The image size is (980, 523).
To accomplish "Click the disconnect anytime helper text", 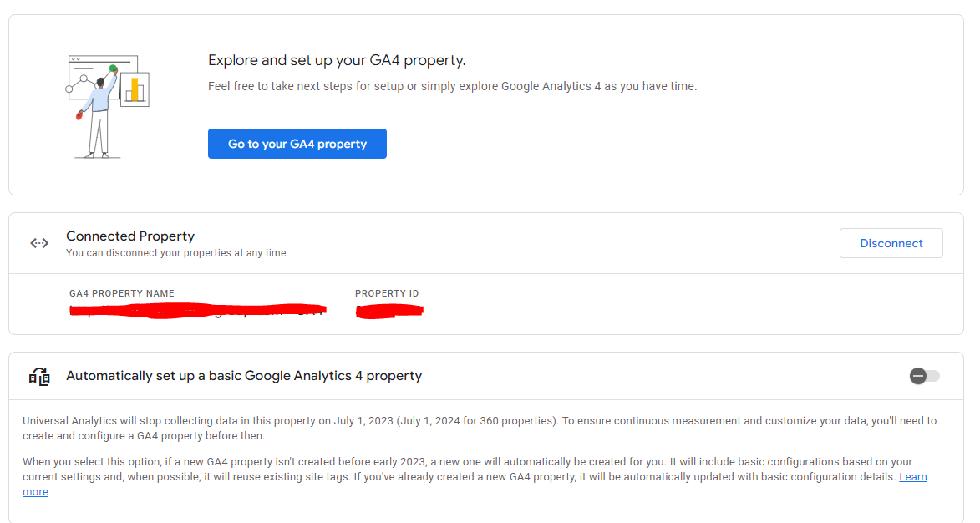I will coord(177,253).
